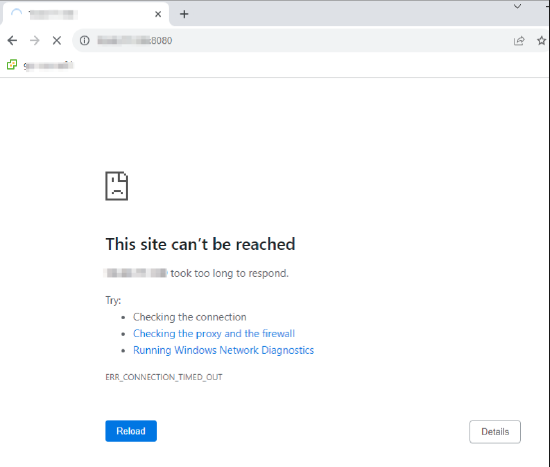Click "took too long to respond" message
This screenshot has height=467, width=550.
pyautogui.click(x=229, y=273)
